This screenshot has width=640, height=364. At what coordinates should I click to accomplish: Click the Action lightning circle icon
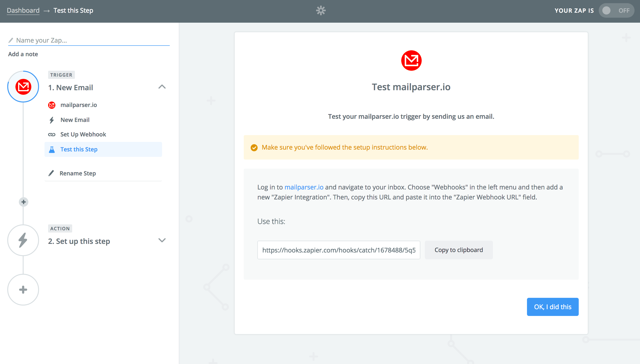point(23,240)
